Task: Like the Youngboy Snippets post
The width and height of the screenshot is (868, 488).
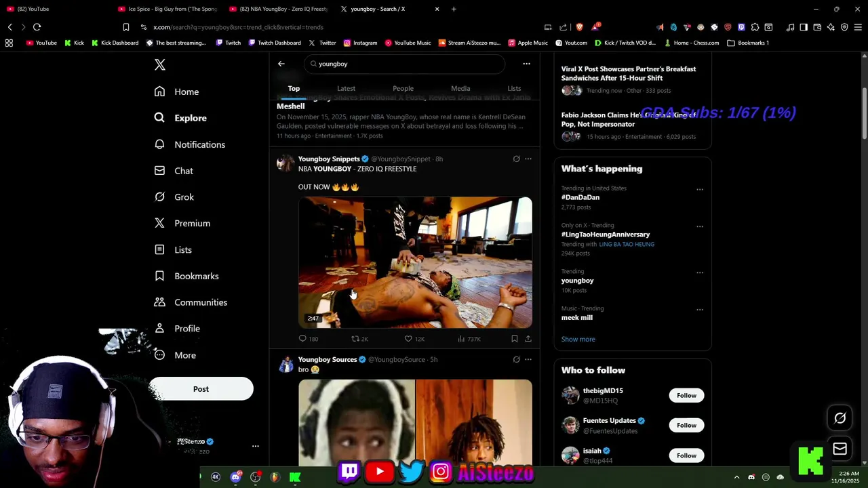Action: pyautogui.click(x=414, y=339)
